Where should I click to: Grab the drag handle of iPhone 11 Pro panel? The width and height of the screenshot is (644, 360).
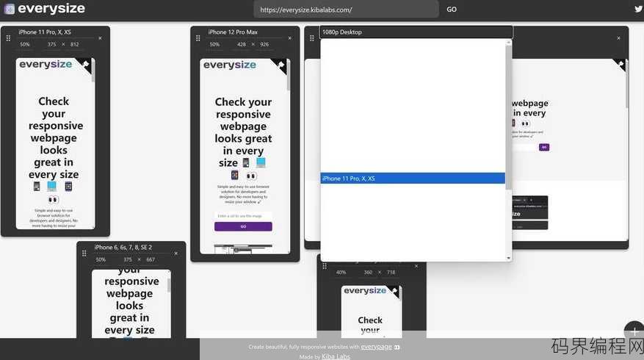pyautogui.click(x=8, y=38)
